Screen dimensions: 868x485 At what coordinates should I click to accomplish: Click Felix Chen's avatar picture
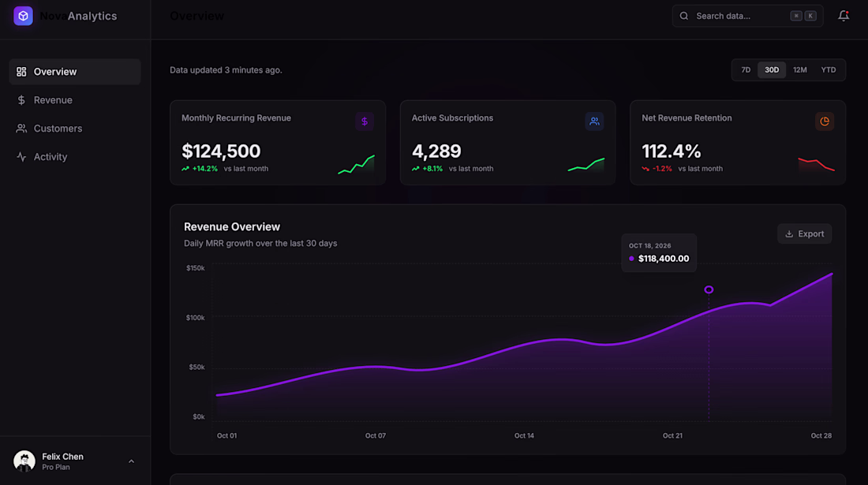pos(24,461)
